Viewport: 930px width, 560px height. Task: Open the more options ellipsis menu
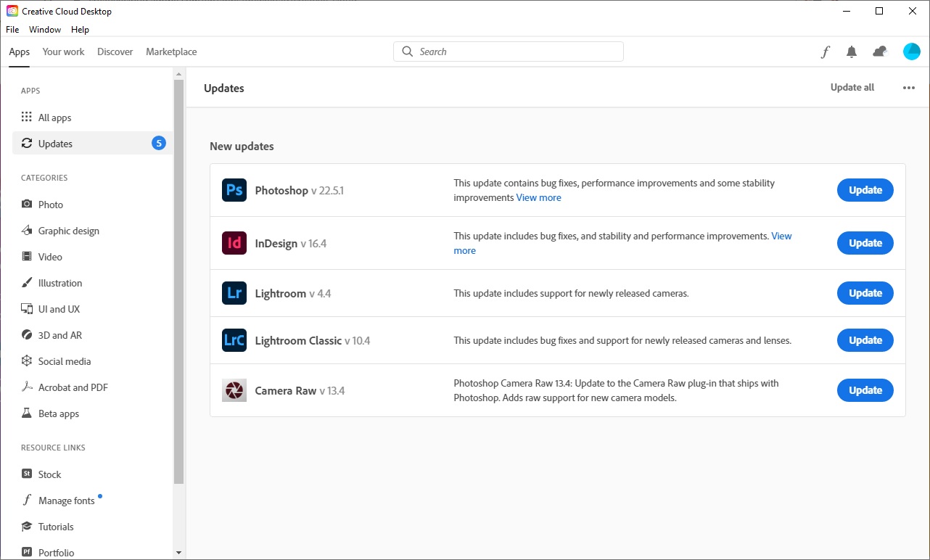pos(908,87)
